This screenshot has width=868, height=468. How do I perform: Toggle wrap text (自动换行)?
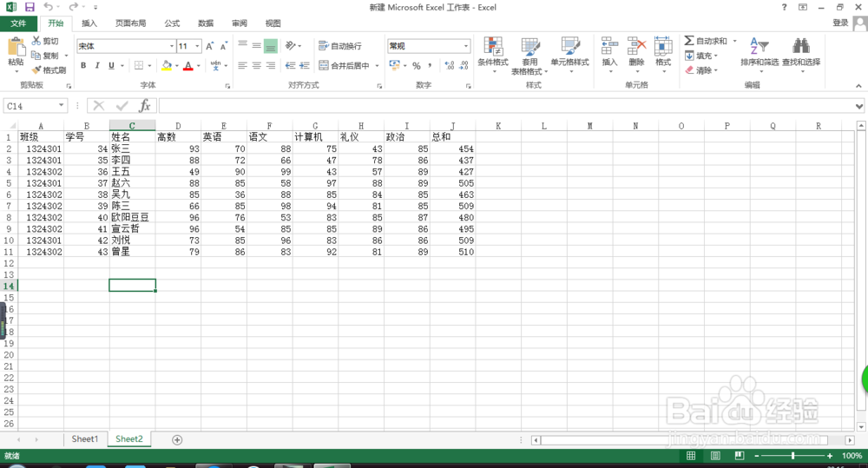pyautogui.click(x=340, y=46)
